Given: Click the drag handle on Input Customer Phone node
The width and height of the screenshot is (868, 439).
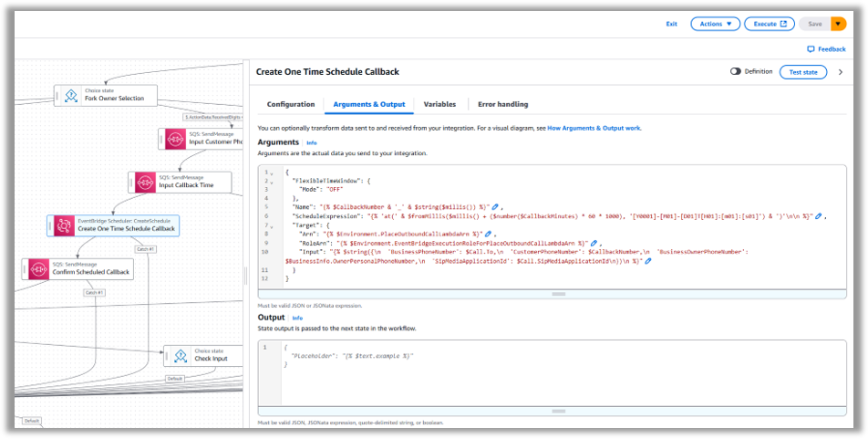Looking at the screenshot, I should tap(161, 139).
